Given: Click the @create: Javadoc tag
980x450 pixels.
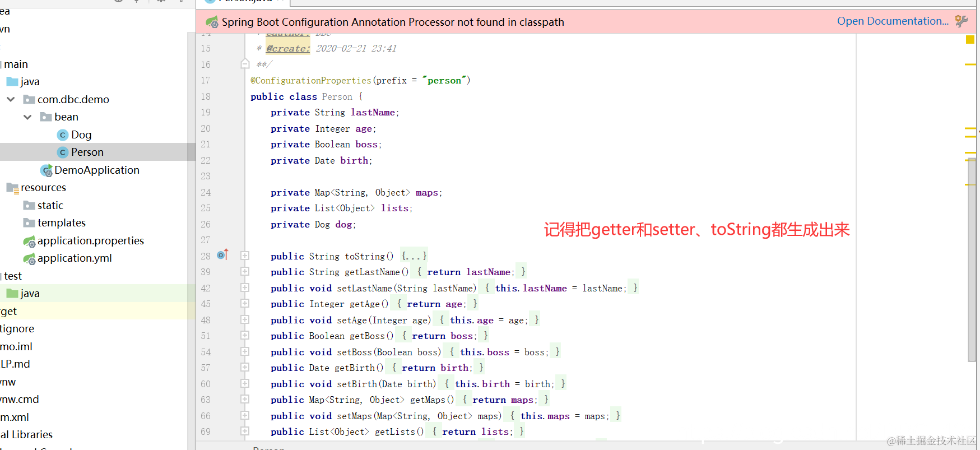Looking at the screenshot, I should click(287, 48).
